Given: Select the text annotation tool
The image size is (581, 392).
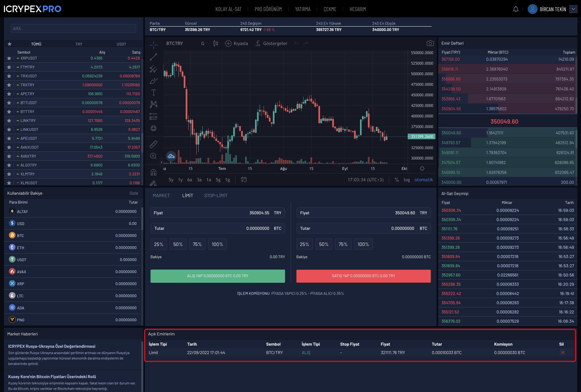Looking at the screenshot, I should click(x=154, y=93).
